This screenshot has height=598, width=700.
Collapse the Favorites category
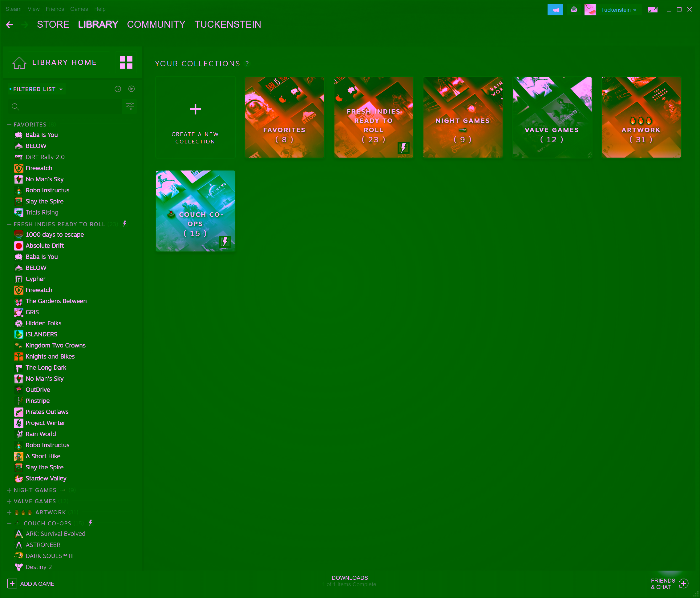click(9, 125)
